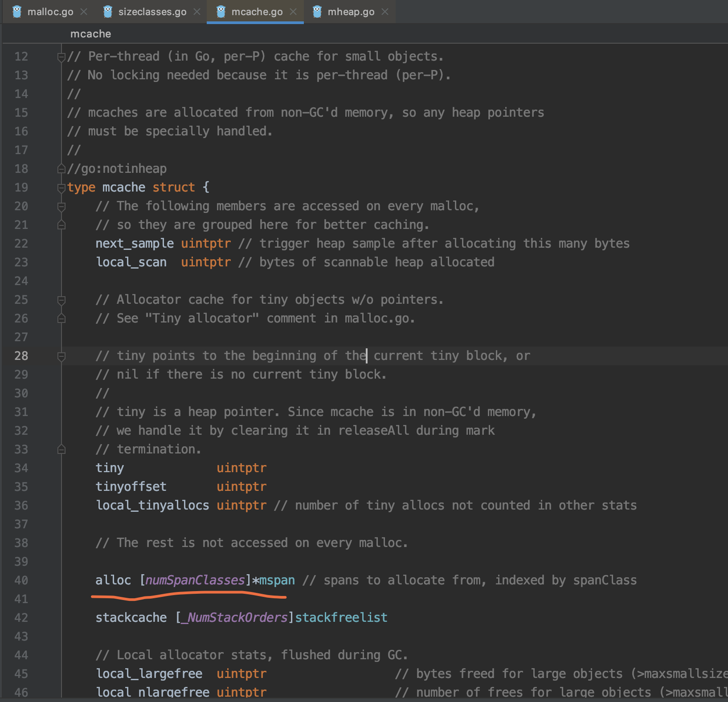The image size is (728, 702).
Task: Switch to the sizeclasses.go tab
Action: (152, 12)
